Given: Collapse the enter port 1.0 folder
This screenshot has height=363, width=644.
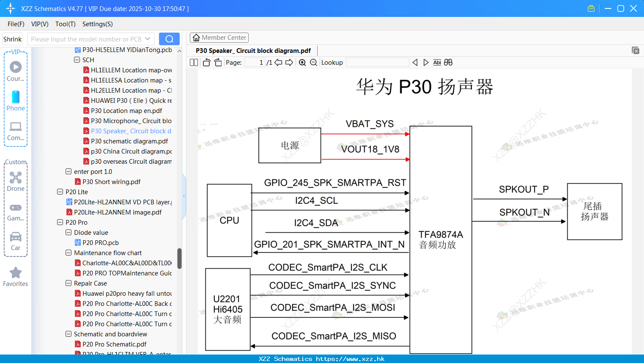Looking at the screenshot, I should pyautogui.click(x=69, y=171).
